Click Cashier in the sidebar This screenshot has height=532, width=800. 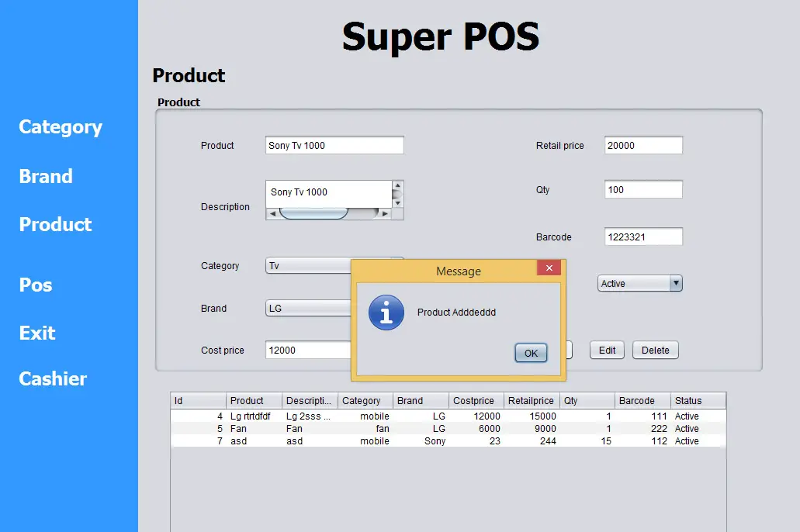point(51,378)
